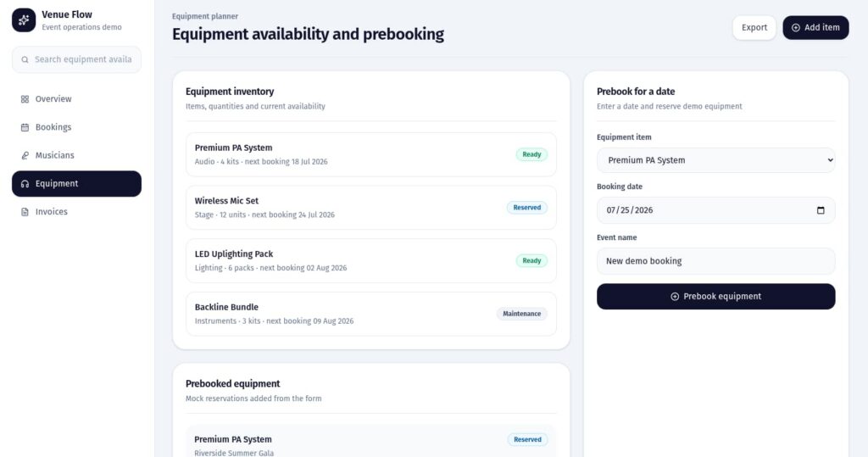Screen dimensions: 868x457
Task: Submit with the Prebook equipment button
Action: pos(715,297)
